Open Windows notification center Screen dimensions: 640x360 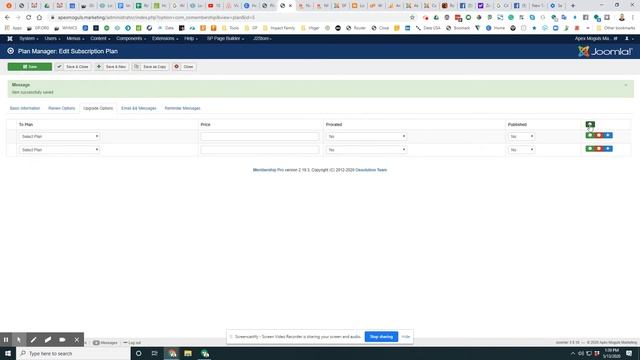(629, 353)
